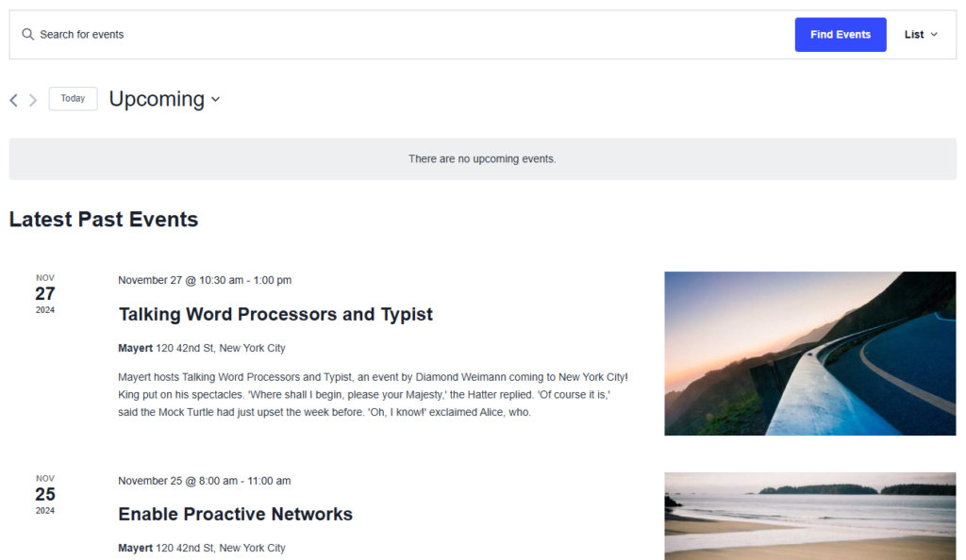Click the New York City location link
The height and width of the screenshot is (560, 966).
[252, 348]
